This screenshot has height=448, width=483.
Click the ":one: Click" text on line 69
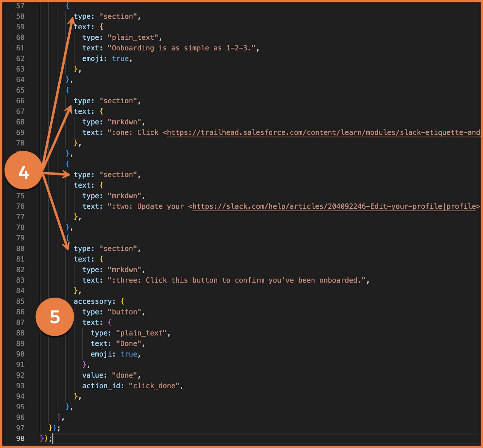coord(133,133)
